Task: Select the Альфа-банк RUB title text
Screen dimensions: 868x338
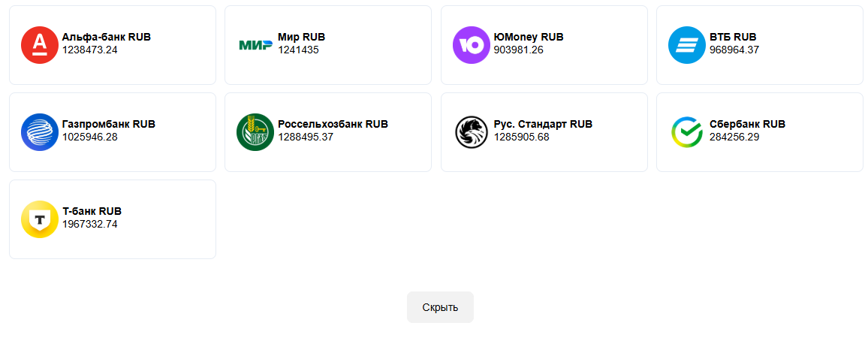Action: click(x=107, y=37)
